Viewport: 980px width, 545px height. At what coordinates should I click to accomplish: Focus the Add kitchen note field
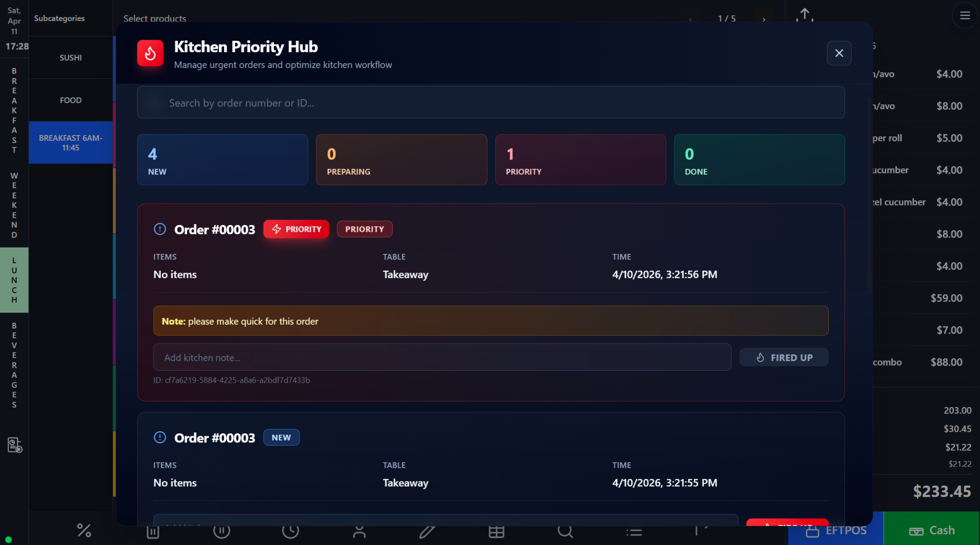tap(442, 357)
